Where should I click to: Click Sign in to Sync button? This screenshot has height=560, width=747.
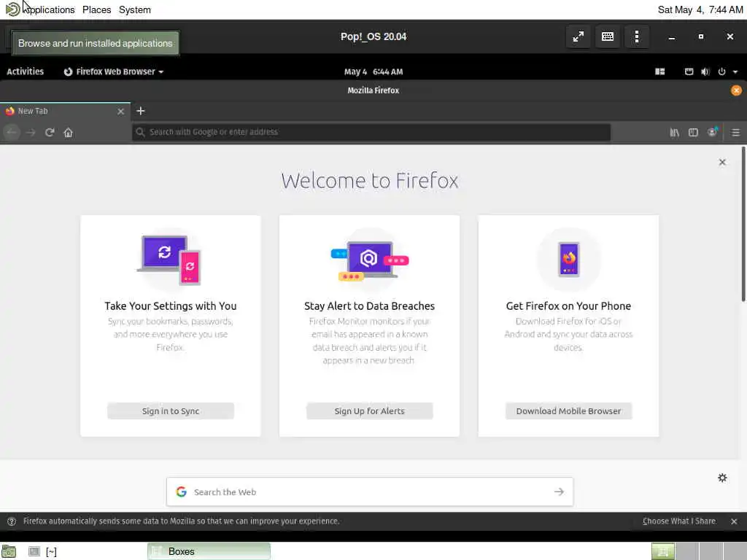(171, 411)
